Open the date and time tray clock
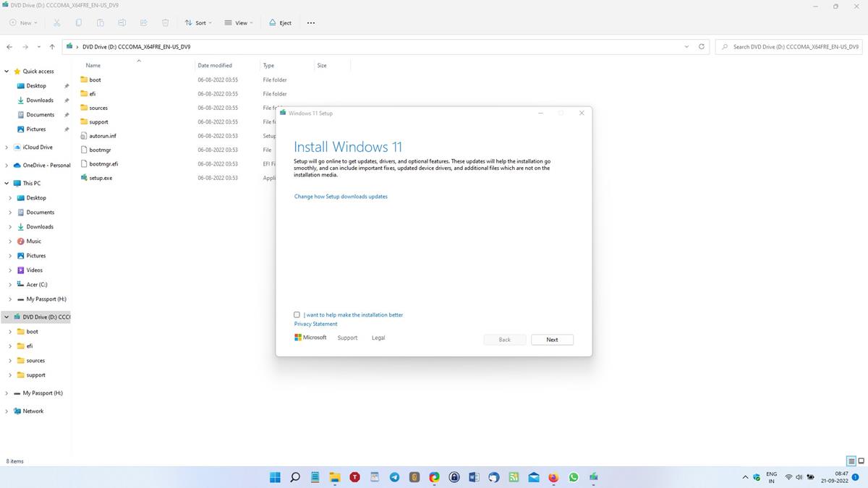 (x=835, y=477)
